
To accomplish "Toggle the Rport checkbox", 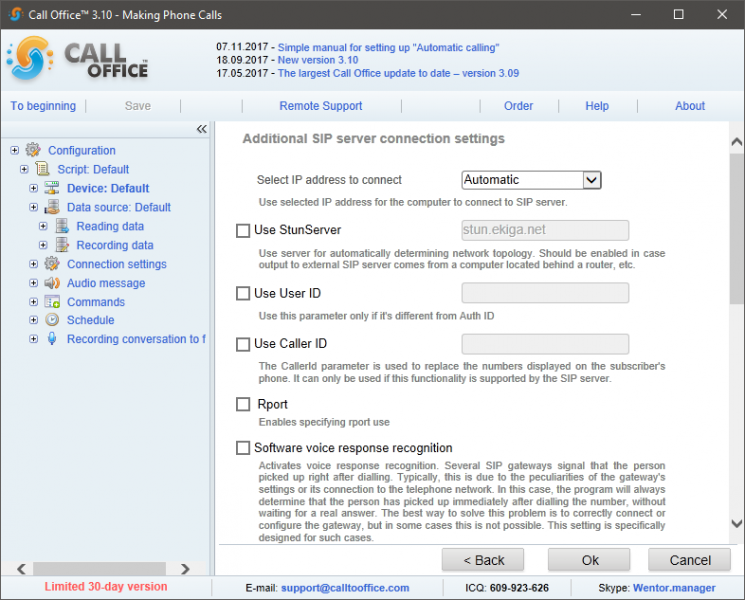I will tap(243, 404).
